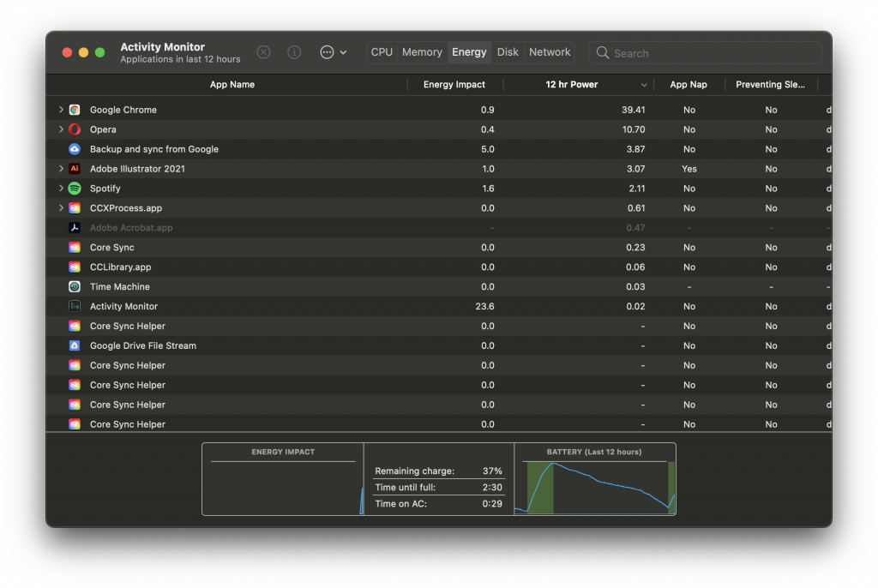Click the Opera app icon
Image resolution: width=878 pixels, height=588 pixels.
coord(75,129)
